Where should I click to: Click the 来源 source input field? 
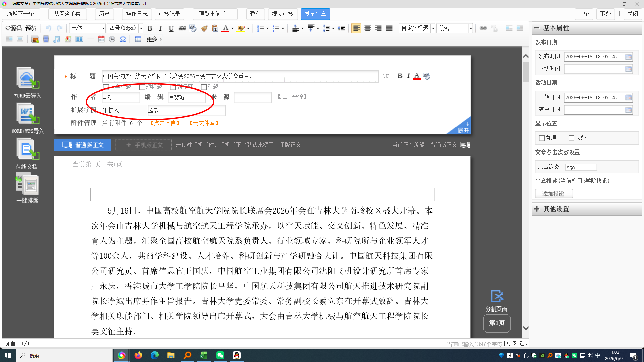pyautogui.click(x=253, y=97)
